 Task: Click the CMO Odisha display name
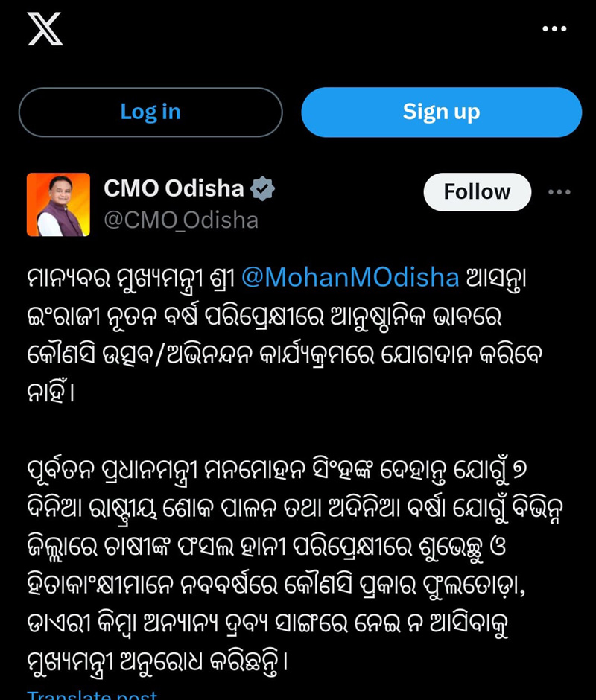(174, 189)
